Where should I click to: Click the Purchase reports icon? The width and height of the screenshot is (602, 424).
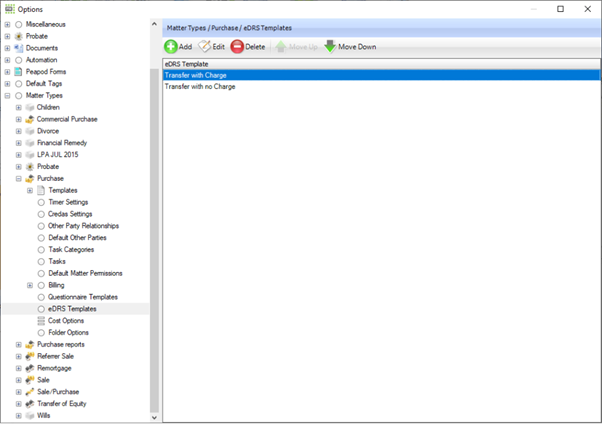pos(30,344)
